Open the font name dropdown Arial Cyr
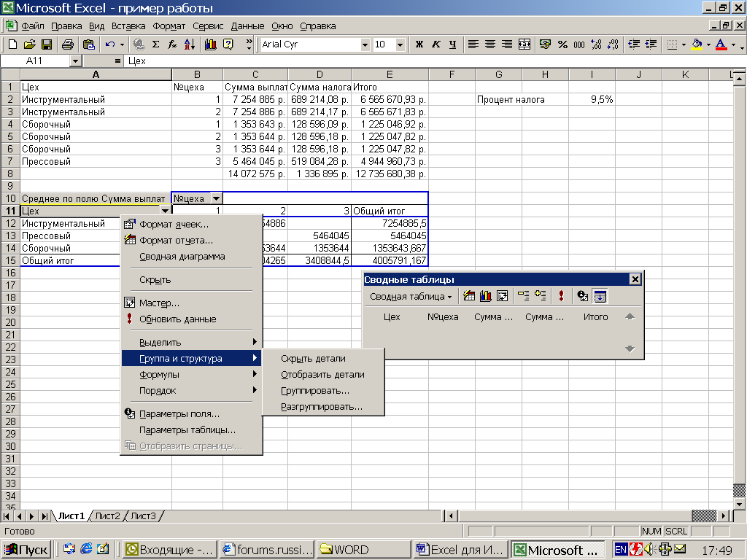Viewport: 747px width, 560px height. [365, 44]
